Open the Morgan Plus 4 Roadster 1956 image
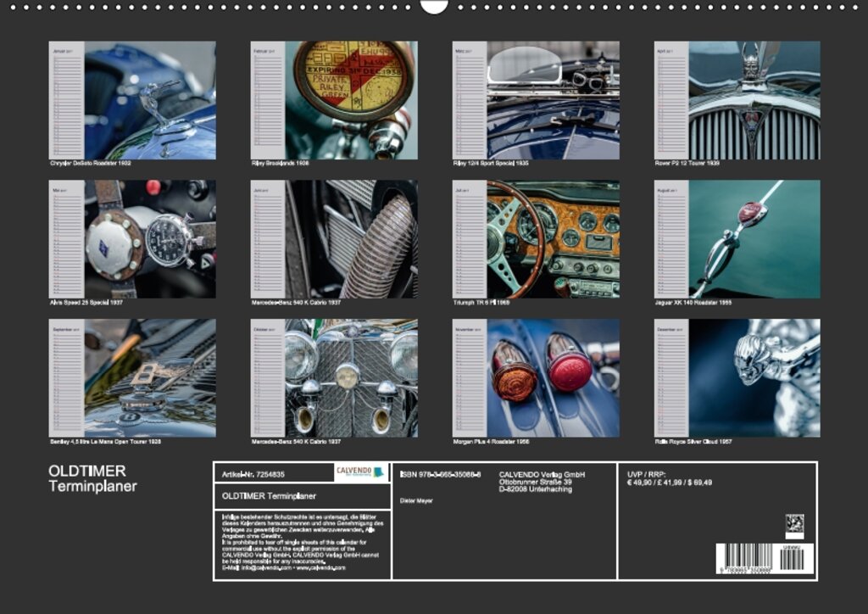The width and height of the screenshot is (868, 614). [x=536, y=378]
